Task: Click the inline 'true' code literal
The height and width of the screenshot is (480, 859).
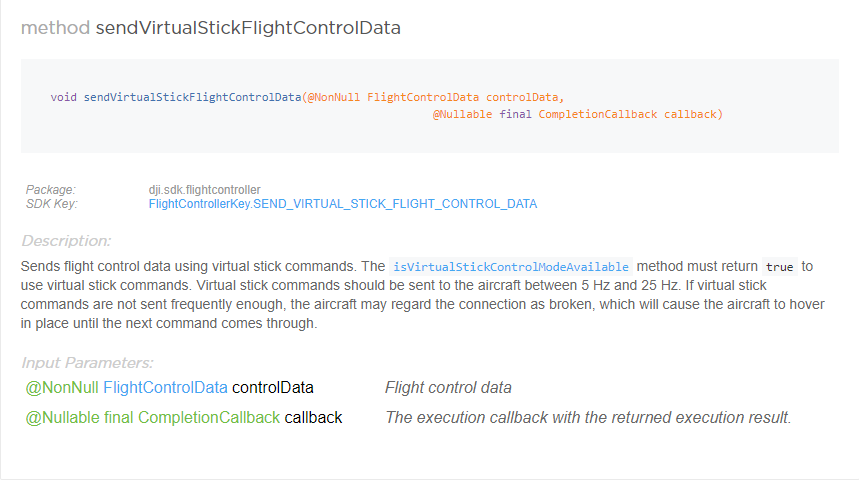Action: pos(779,267)
